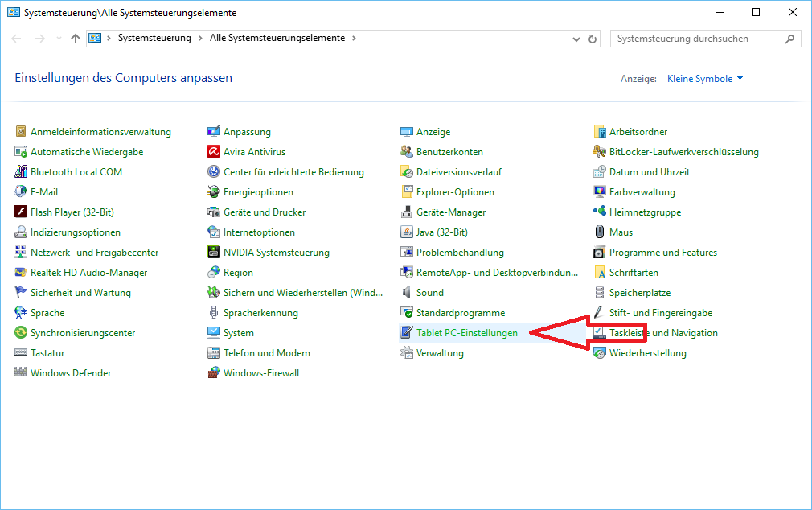
Task: Click the Avira Antivirus red umbrella icon
Action: pos(213,151)
